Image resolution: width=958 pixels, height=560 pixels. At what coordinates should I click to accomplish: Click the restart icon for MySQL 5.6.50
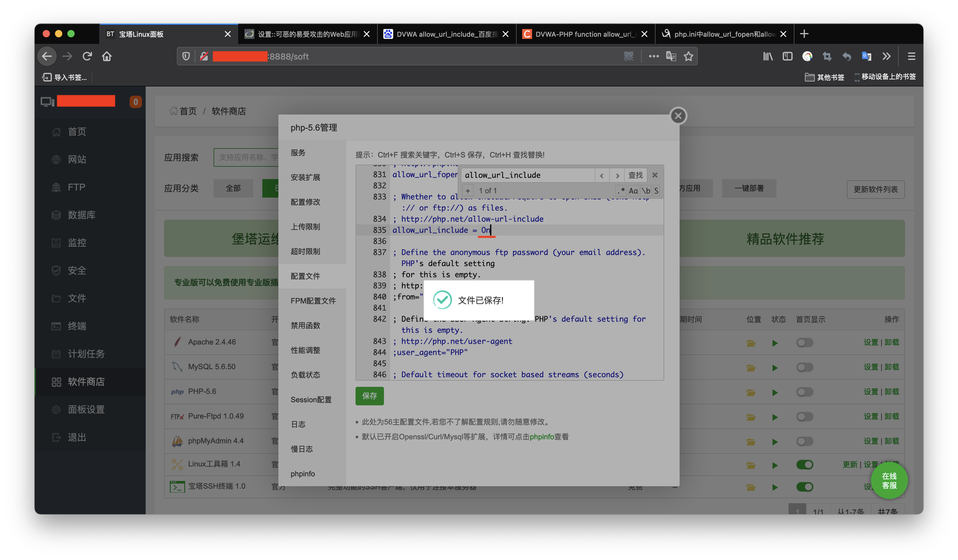coord(775,367)
